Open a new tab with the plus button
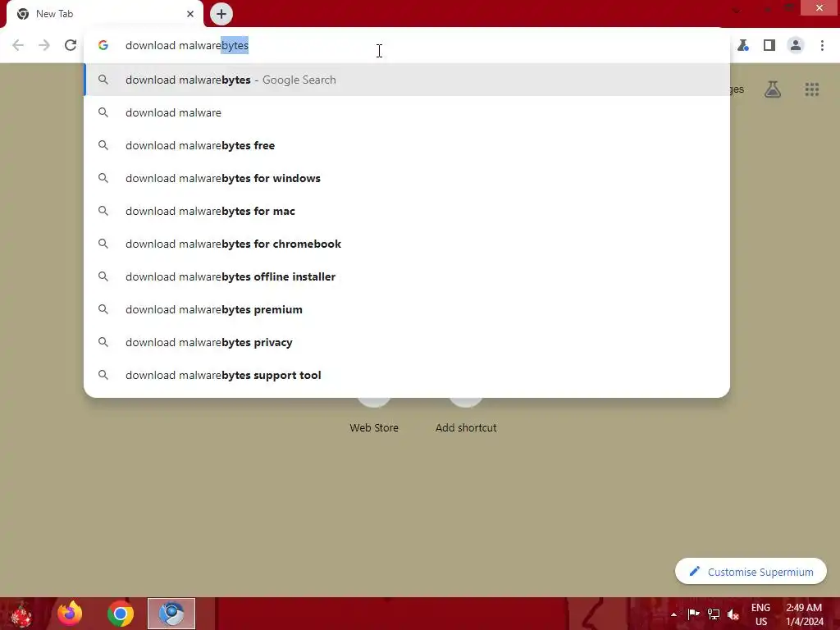 221,14
